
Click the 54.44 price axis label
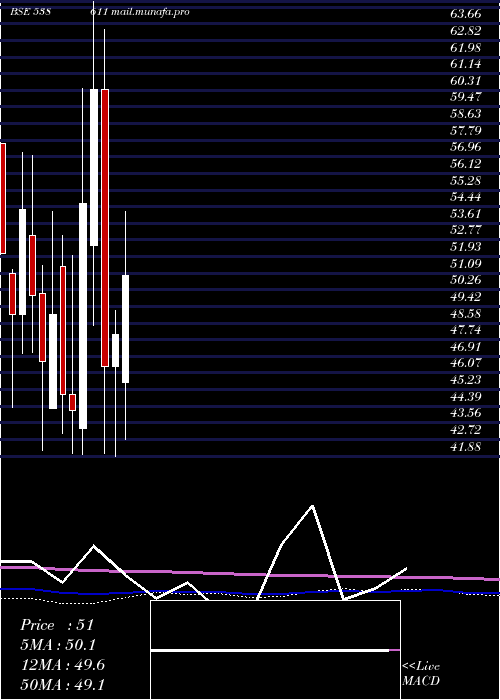pyautogui.click(x=466, y=197)
